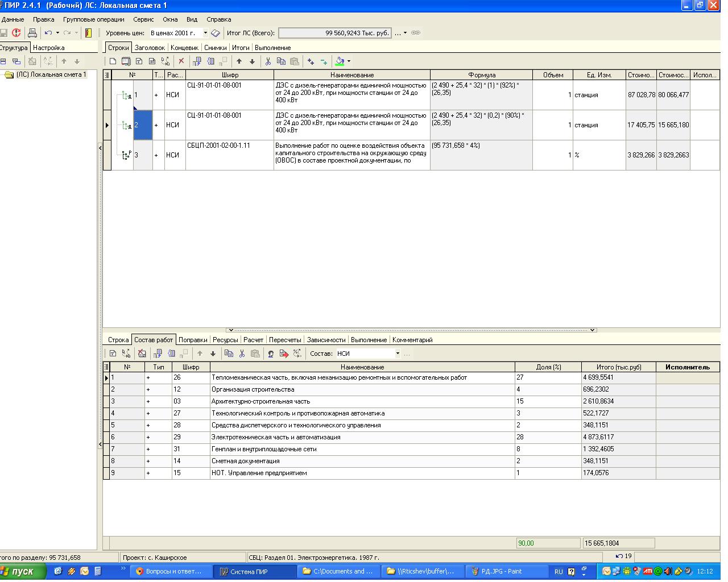This screenshot has width=728, height=582.
Task: Click the book icon beside price level
Action: 216,33
